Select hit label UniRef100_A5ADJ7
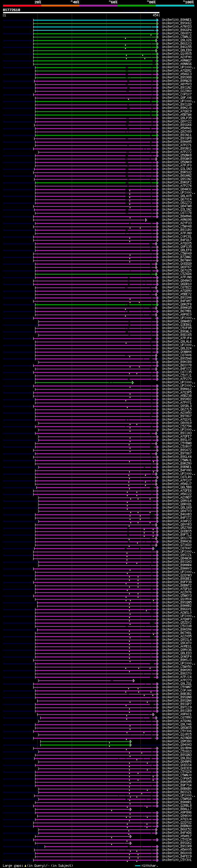197x868 pixels. pos(176,484)
